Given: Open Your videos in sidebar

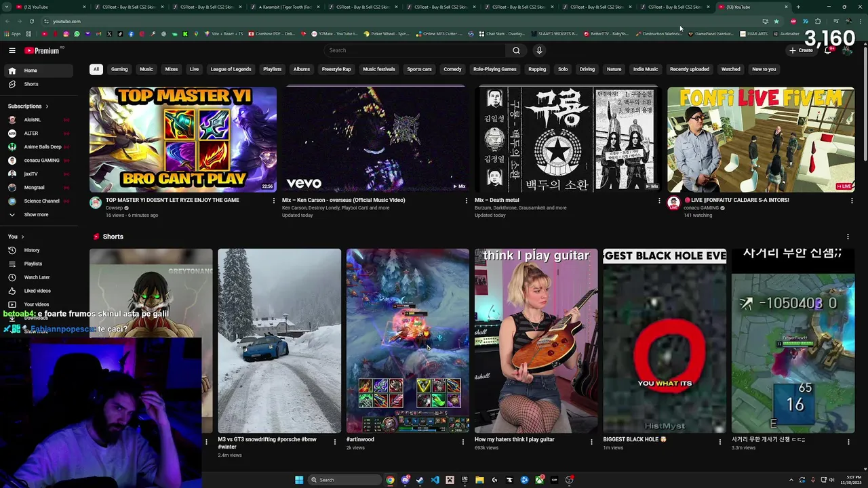Looking at the screenshot, I should (x=37, y=304).
